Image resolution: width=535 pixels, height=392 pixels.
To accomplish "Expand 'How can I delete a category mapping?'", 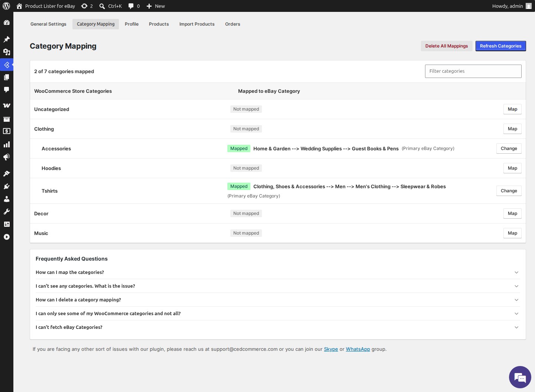I will coord(278,300).
